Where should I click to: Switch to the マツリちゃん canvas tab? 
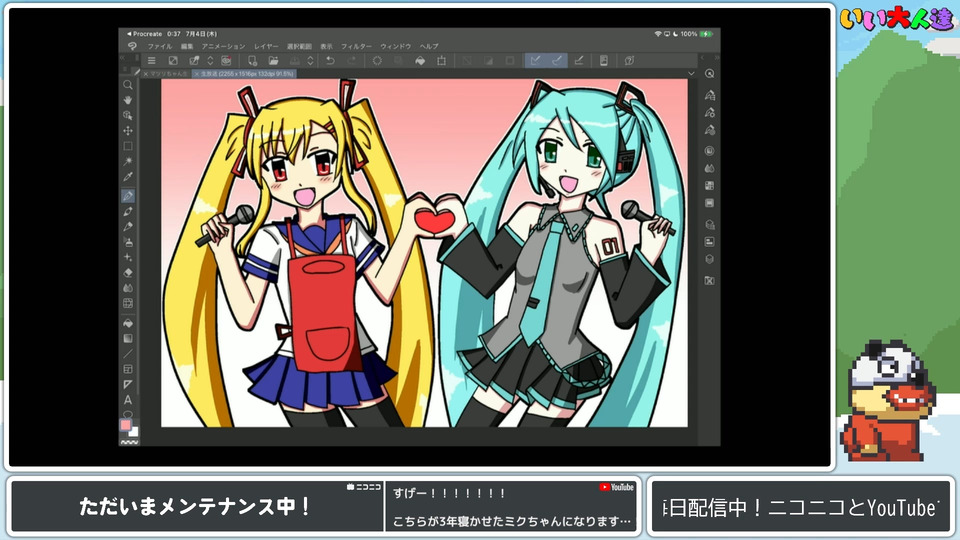click(170, 74)
